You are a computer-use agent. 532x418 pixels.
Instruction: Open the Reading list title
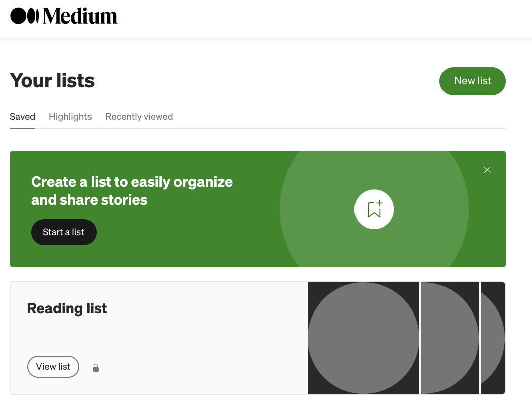(67, 308)
